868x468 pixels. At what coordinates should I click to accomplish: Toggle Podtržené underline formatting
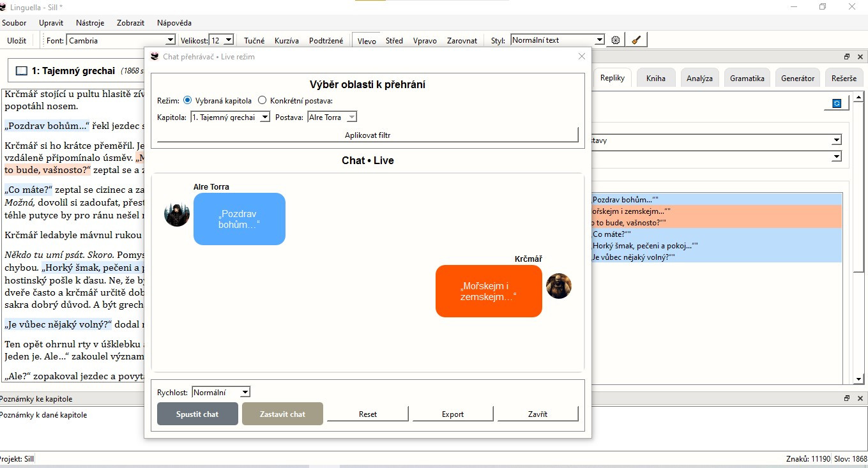coord(326,40)
